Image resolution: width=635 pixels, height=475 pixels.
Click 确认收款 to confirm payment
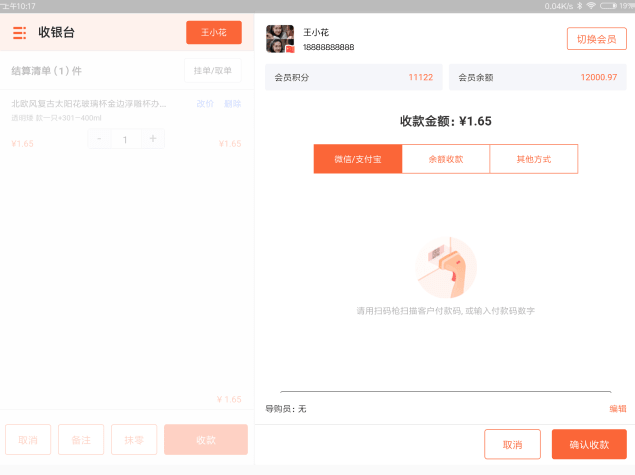click(589, 445)
